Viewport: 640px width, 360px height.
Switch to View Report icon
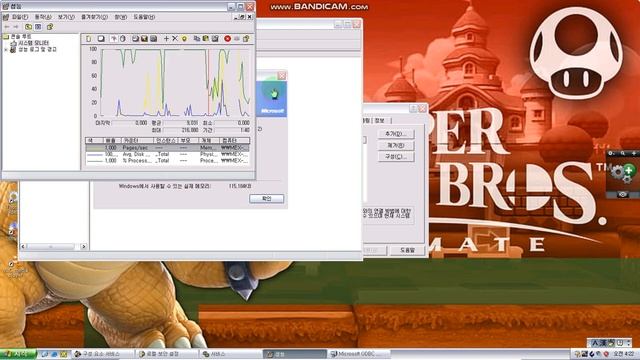click(x=153, y=38)
